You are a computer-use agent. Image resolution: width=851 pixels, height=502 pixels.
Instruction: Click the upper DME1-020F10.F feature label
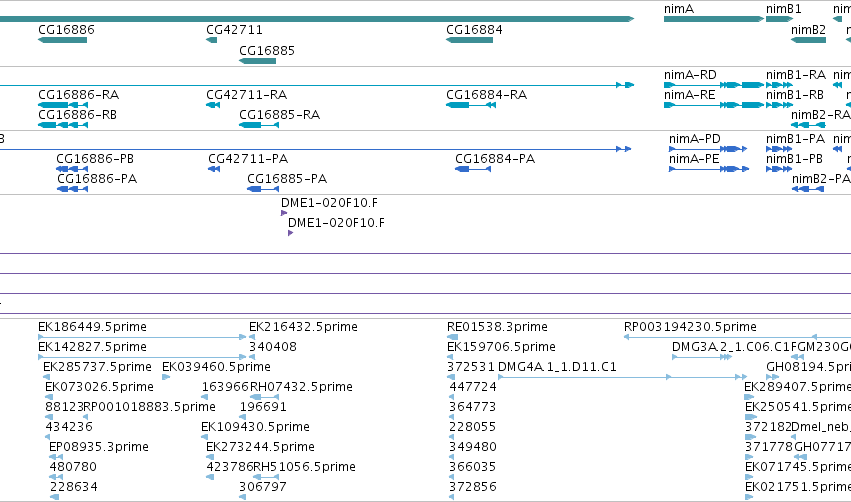point(329,203)
